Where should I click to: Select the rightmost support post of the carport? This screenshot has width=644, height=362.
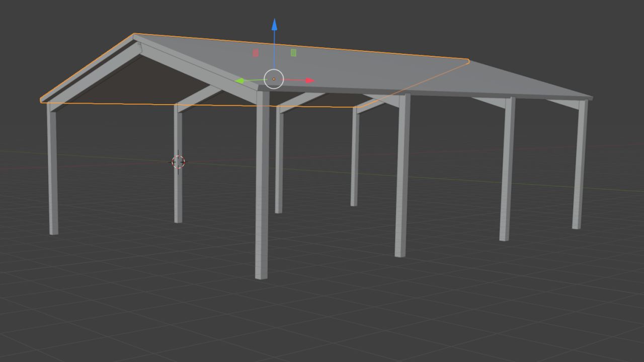coord(580,164)
